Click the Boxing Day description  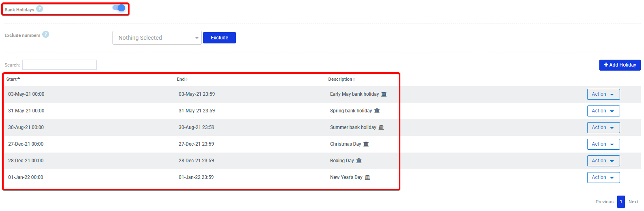(x=342, y=161)
